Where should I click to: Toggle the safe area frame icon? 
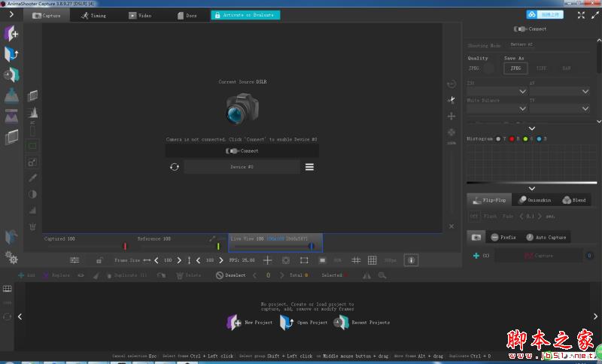click(304, 260)
